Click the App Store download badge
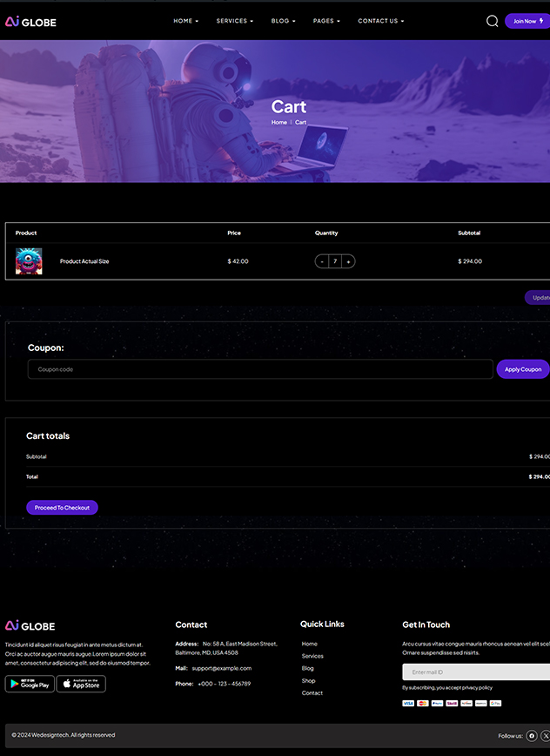Image resolution: width=550 pixels, height=756 pixels. 81,684
